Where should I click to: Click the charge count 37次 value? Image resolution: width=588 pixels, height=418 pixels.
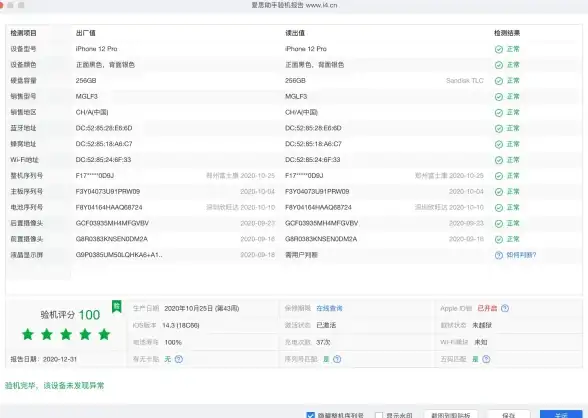pyautogui.click(x=323, y=342)
